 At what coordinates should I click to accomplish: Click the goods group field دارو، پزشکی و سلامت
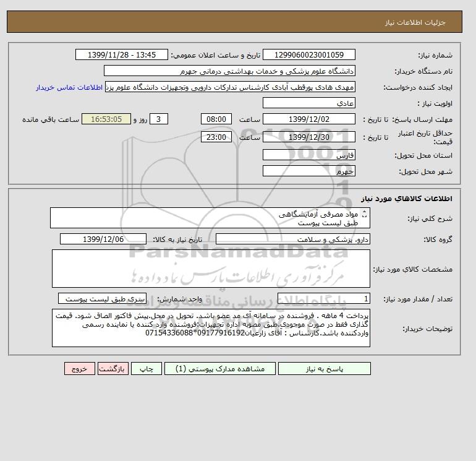[292, 239]
